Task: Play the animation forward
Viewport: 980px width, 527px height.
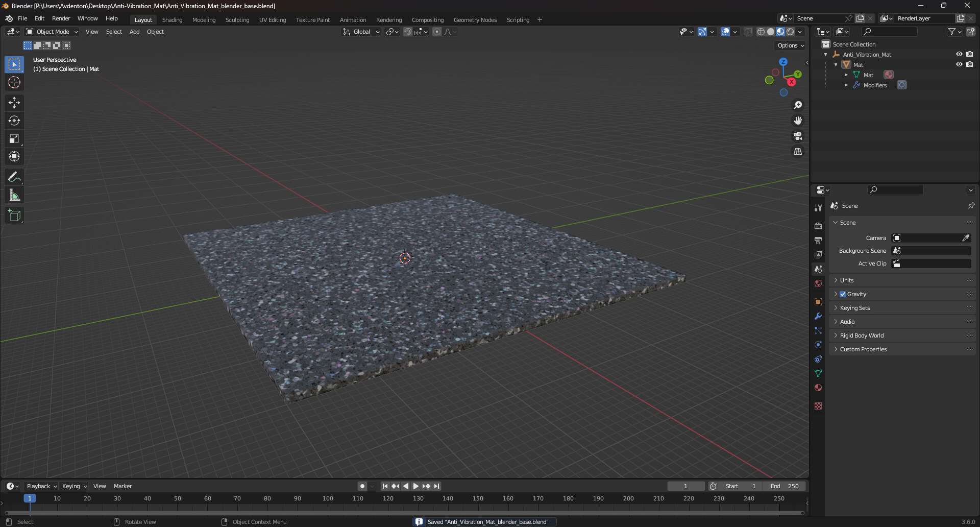Action: [x=416, y=486]
